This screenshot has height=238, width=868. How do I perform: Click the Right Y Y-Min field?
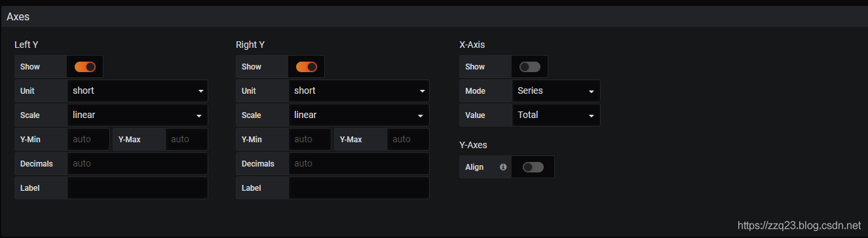pos(310,140)
